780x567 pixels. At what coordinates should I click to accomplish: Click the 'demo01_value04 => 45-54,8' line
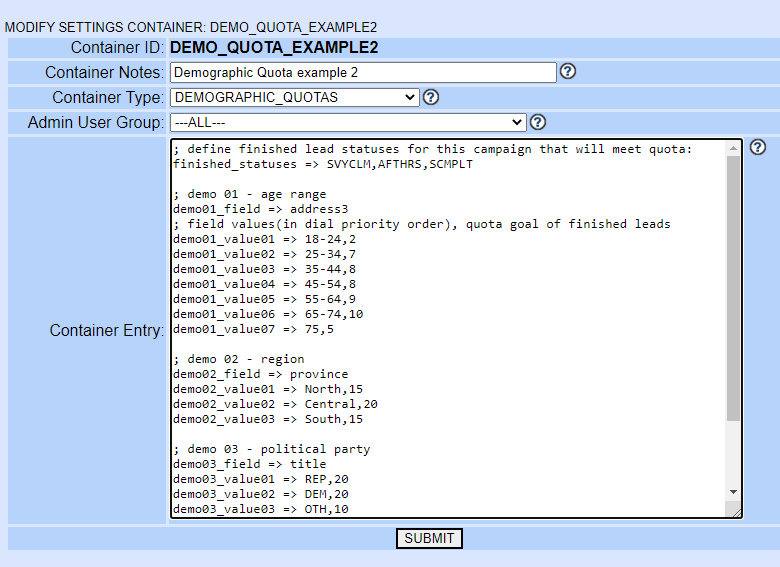coord(265,284)
